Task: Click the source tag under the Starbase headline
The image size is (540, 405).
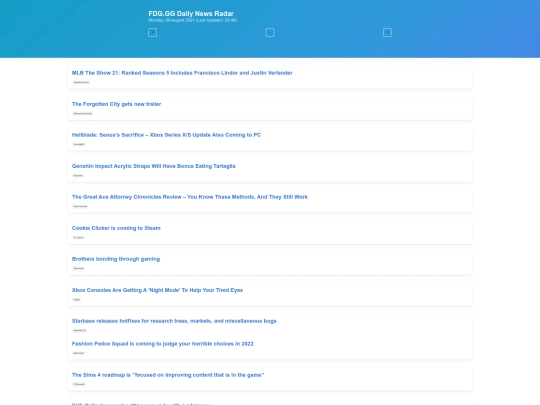Action: coord(80,330)
